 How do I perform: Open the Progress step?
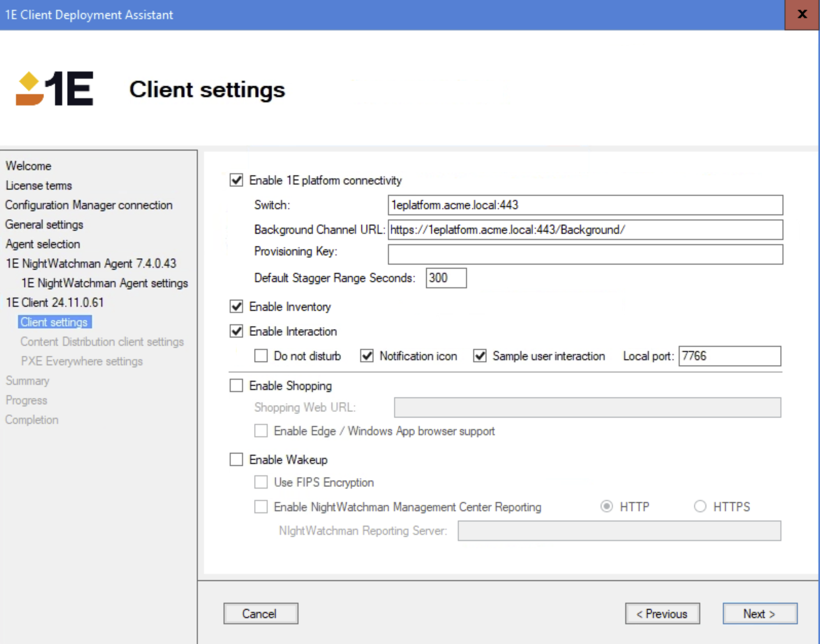click(26, 400)
